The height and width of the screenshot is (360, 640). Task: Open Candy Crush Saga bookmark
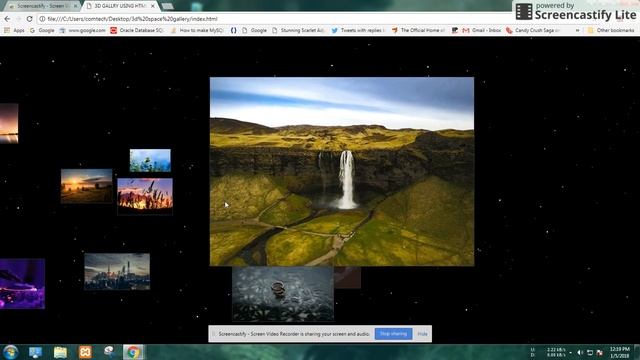click(533, 31)
